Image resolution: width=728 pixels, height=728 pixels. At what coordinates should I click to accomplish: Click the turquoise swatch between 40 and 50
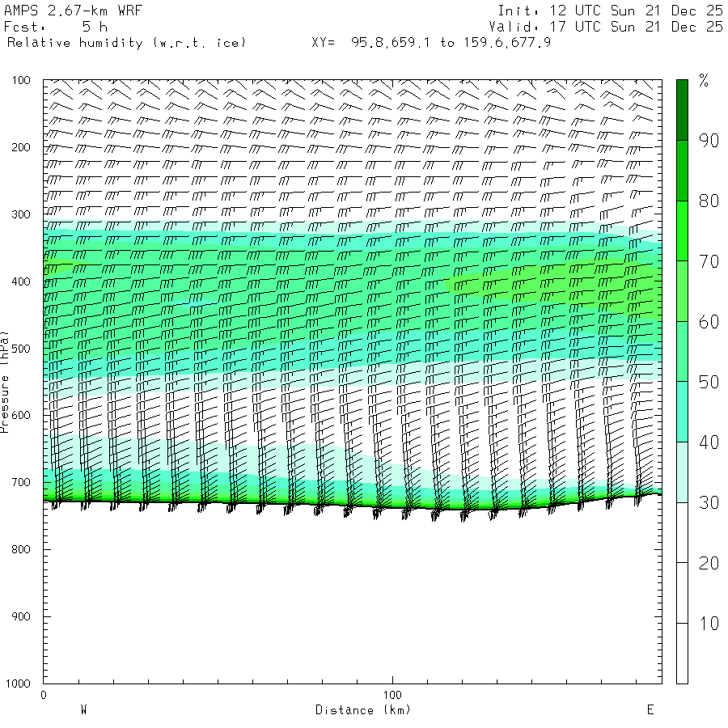coord(682,411)
